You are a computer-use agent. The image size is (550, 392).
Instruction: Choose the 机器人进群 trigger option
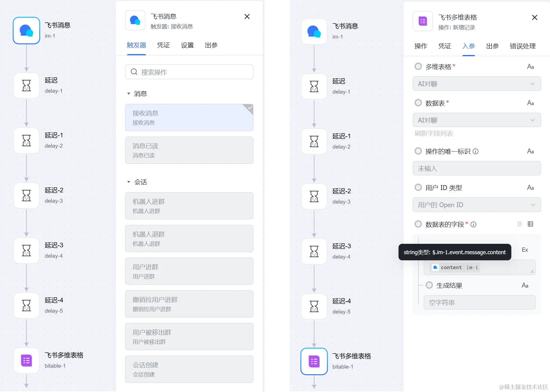[189, 206]
